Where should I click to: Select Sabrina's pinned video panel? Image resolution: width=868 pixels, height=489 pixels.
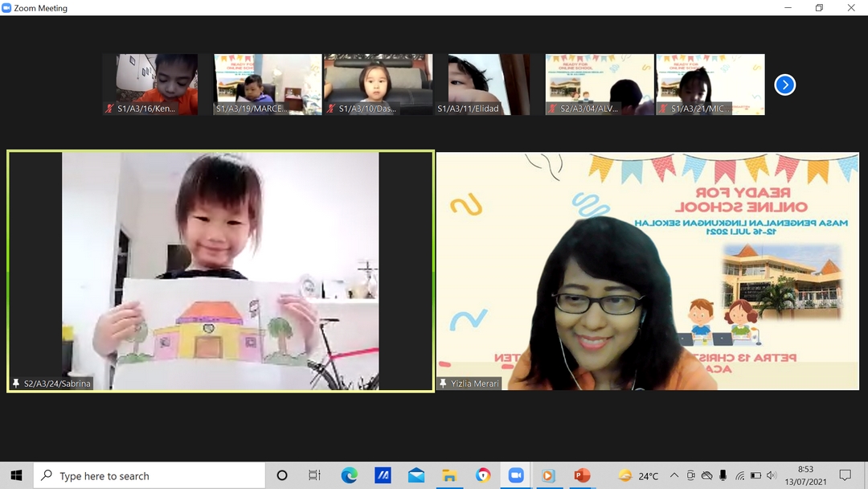220,271
